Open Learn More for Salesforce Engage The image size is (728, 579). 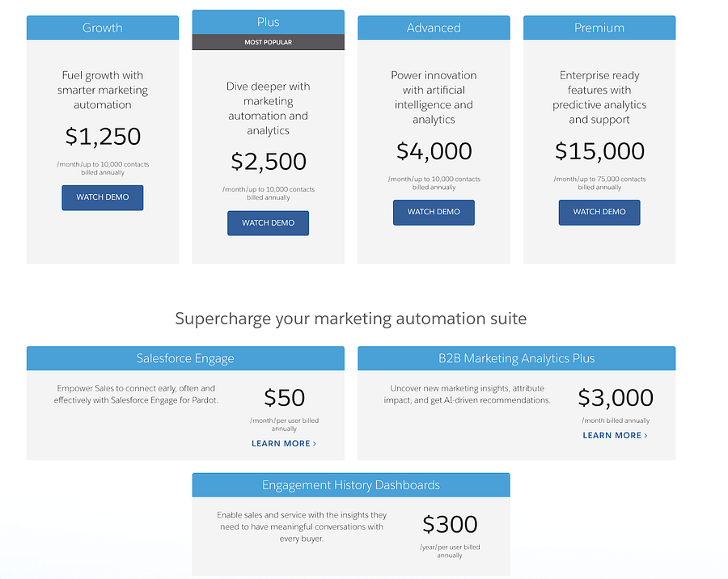pos(284,443)
